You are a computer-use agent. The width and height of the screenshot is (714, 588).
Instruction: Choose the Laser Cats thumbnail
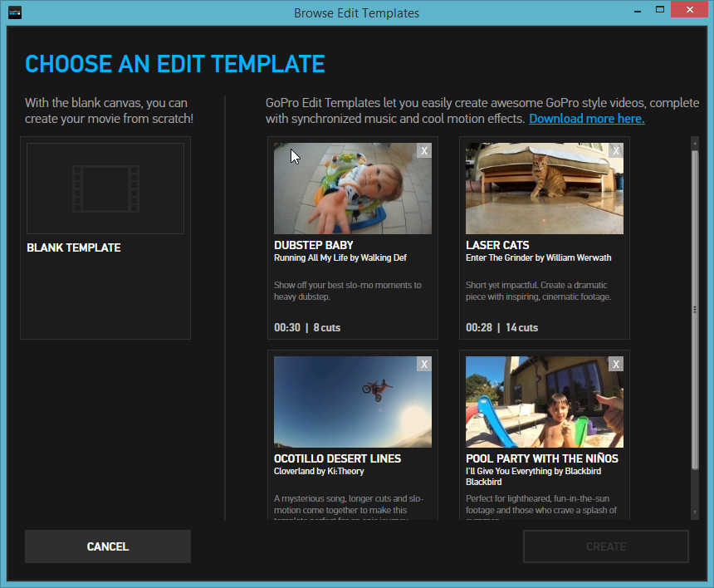pos(544,189)
